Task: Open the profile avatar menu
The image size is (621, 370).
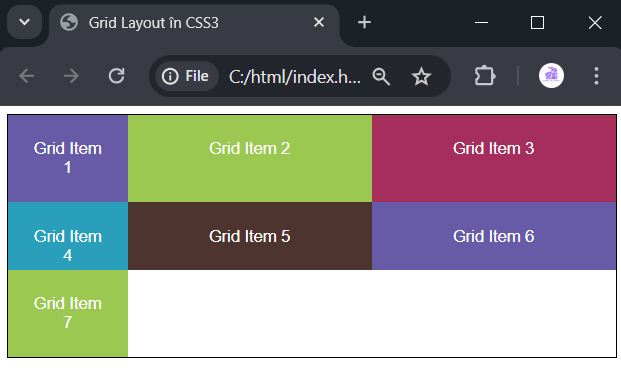Action: coord(551,76)
